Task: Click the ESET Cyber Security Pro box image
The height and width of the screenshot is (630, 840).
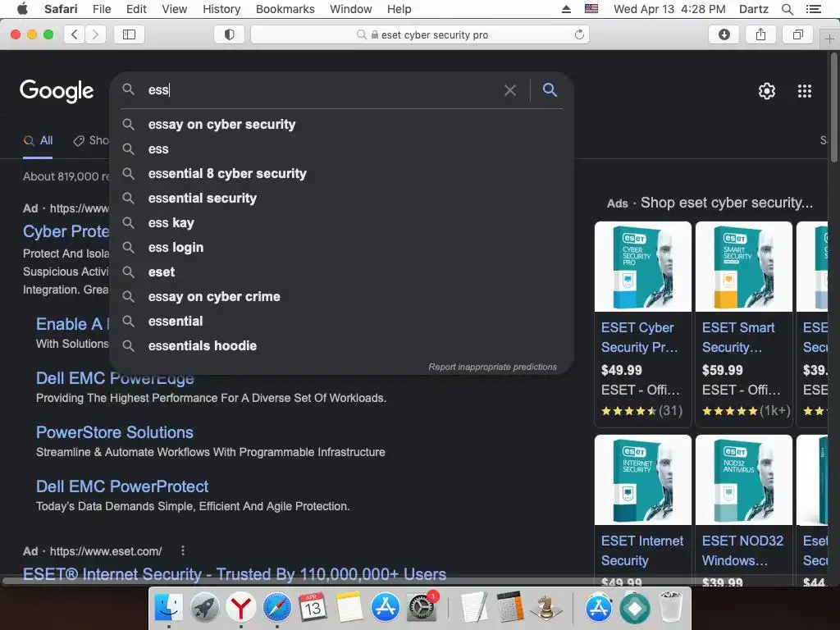Action: (643, 267)
